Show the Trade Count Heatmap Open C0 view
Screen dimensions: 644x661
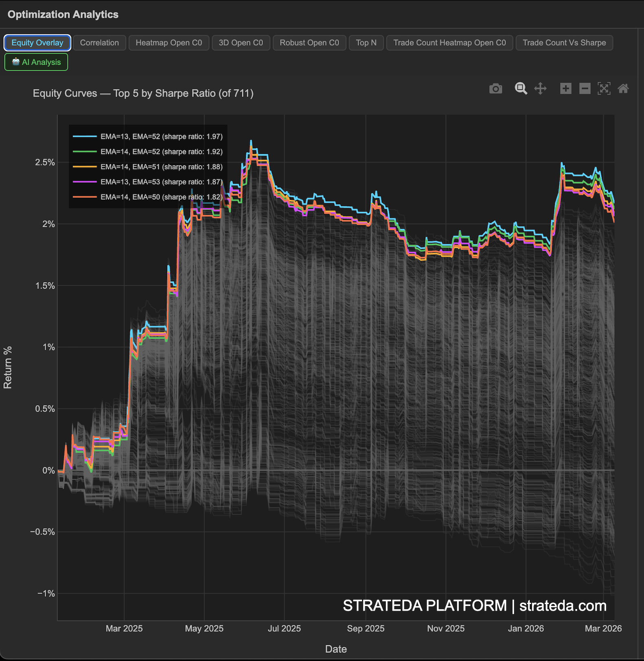(449, 43)
